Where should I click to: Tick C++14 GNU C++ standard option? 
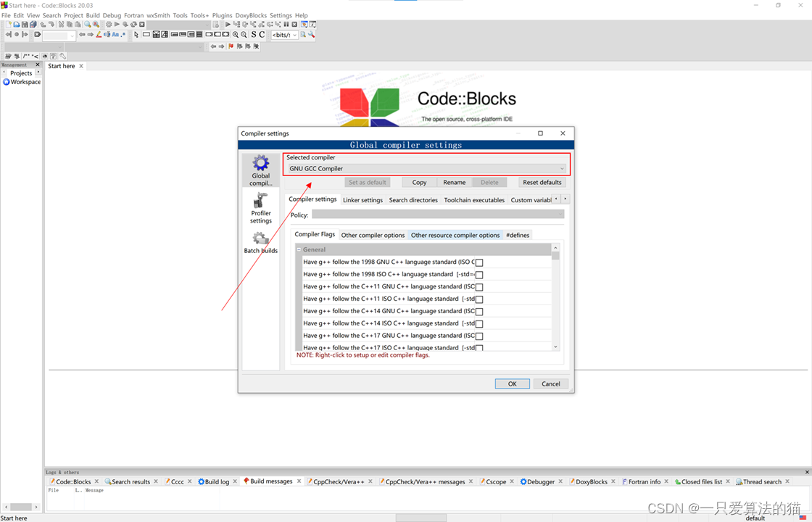[479, 312]
